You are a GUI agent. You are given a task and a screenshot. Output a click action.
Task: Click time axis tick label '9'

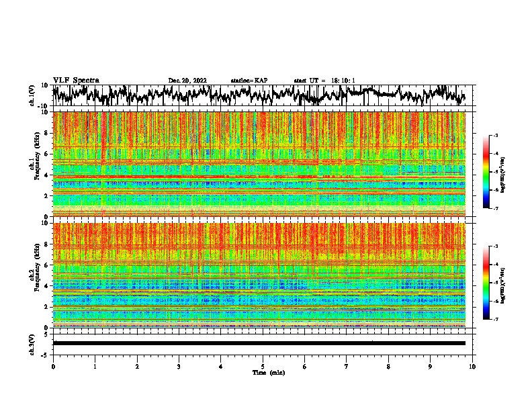point(430,367)
